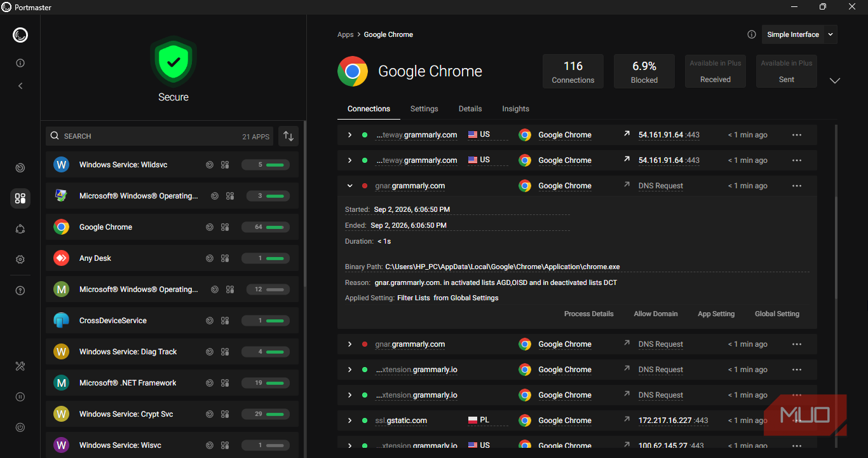Open the Apps view in the sidebar

(x=20, y=198)
